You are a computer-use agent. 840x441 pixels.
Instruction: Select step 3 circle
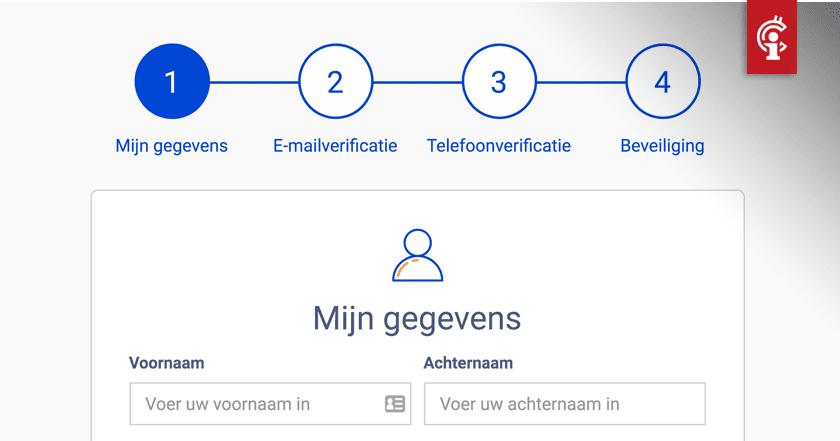coord(499,81)
